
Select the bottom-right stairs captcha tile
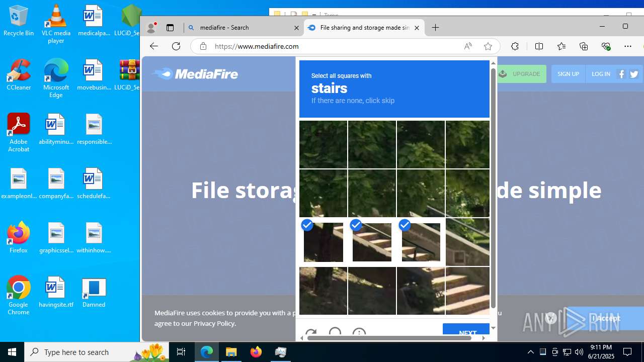coord(467,291)
